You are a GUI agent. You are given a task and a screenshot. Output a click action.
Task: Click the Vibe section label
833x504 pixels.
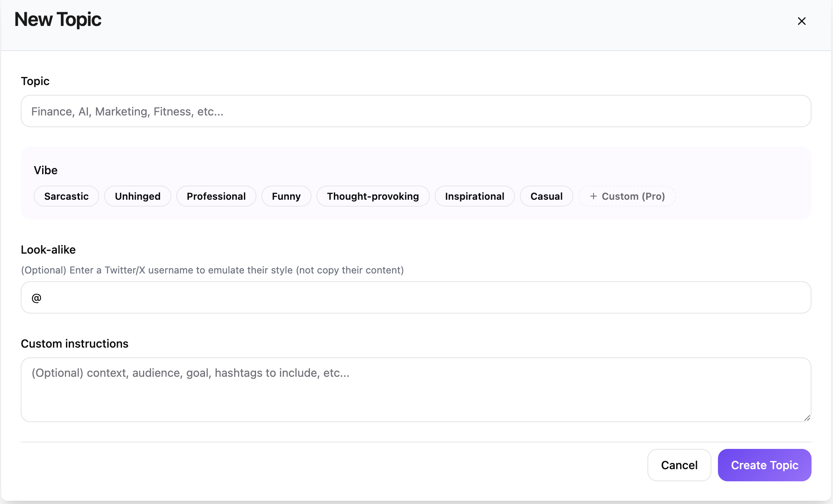(x=45, y=170)
